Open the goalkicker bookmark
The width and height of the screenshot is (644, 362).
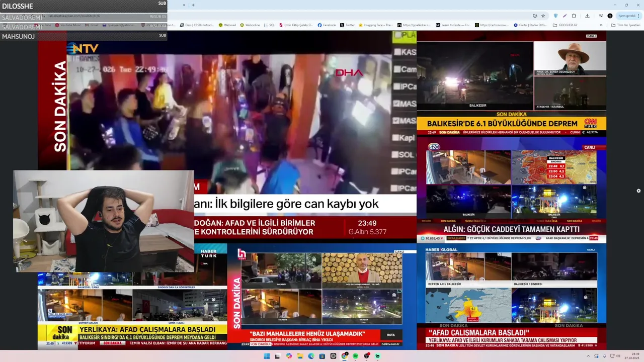click(415, 25)
